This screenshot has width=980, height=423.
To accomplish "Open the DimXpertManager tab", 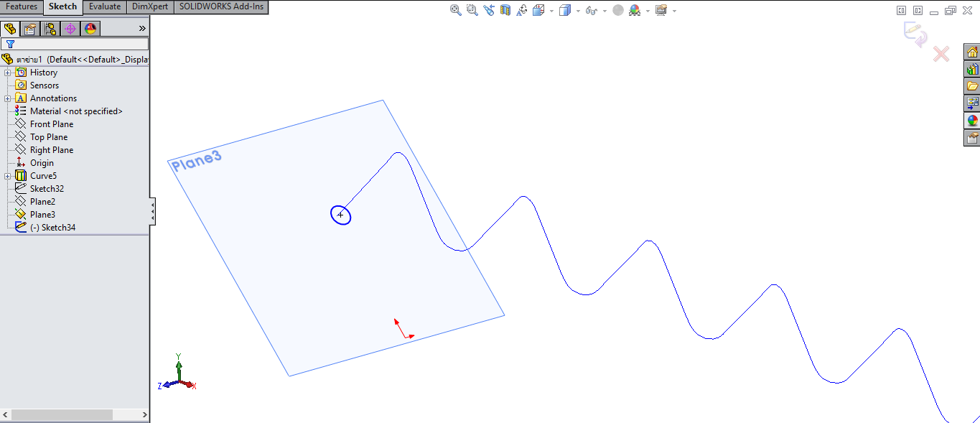I will tap(70, 29).
